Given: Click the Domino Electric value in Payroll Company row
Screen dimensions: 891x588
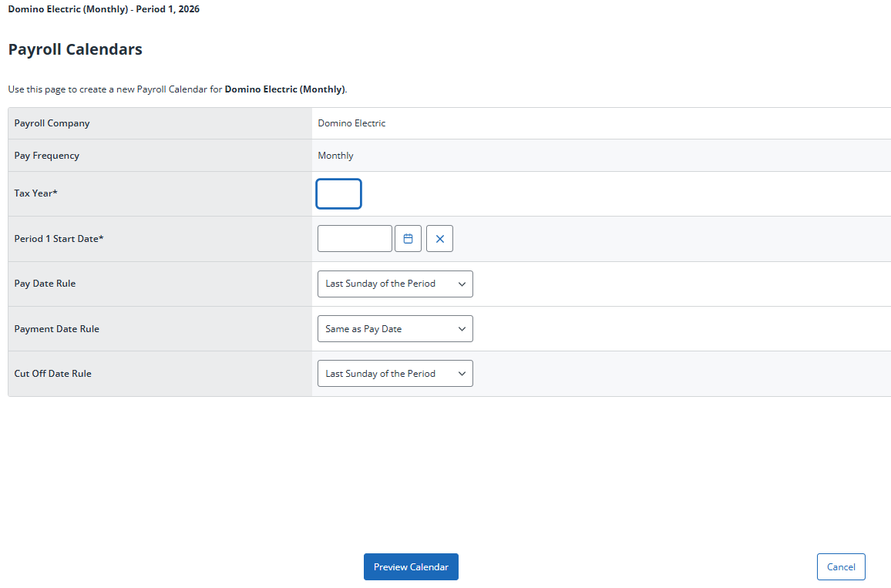Looking at the screenshot, I should coord(351,123).
